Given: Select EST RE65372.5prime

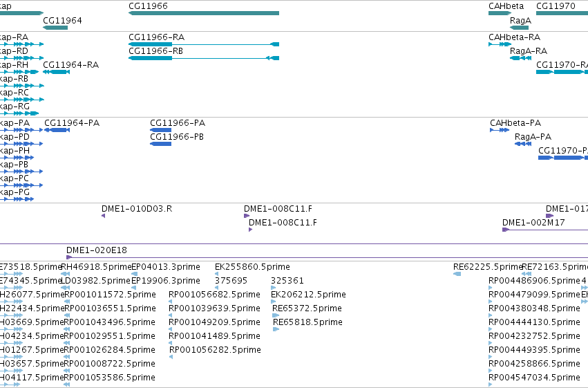Looking at the screenshot, I should (276, 315).
